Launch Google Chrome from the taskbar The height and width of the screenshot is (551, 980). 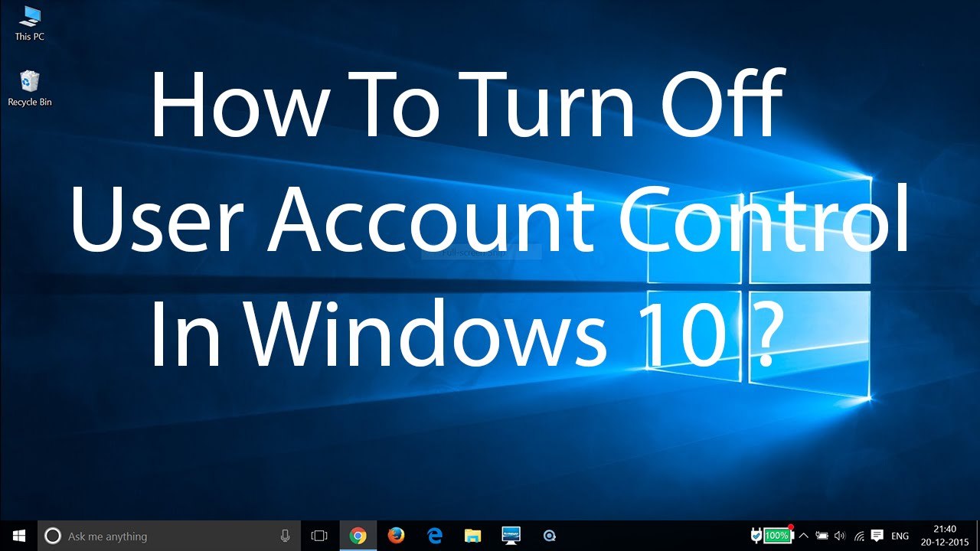coord(358,536)
